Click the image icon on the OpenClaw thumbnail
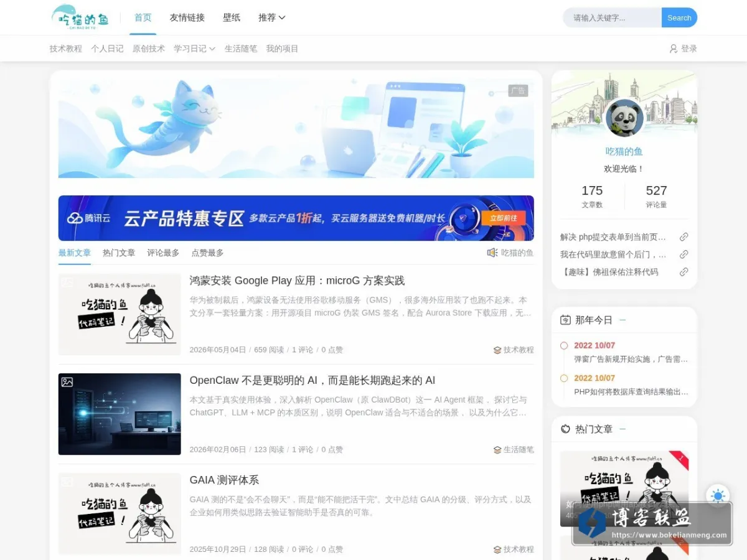This screenshot has width=747, height=560. pyautogui.click(x=67, y=382)
